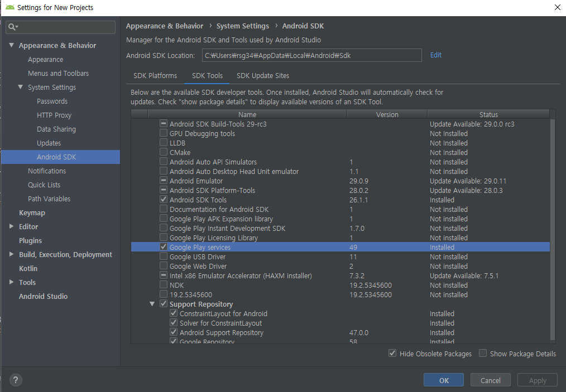Image resolution: width=566 pixels, height=392 pixels.
Task: Collapse the System Settings tree node
Action: coord(21,87)
